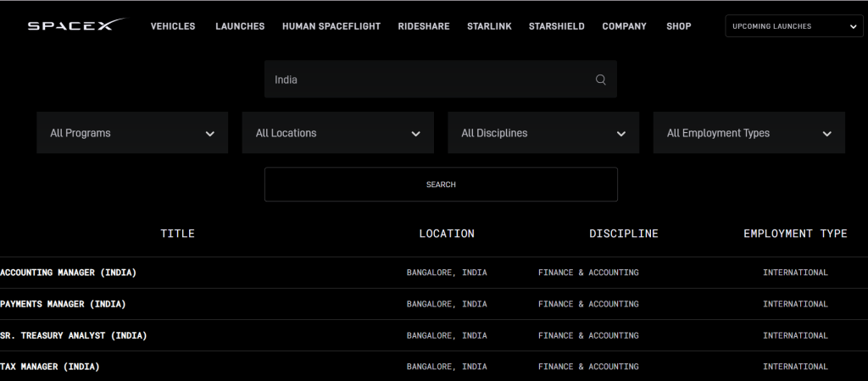Expand the All Programs filter
The width and height of the screenshot is (868, 381).
(132, 133)
